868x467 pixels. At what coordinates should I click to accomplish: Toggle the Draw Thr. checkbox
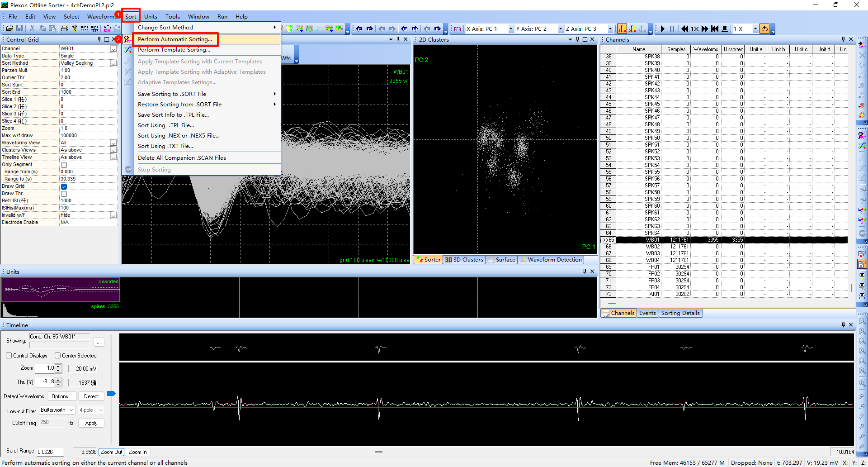tap(64, 194)
